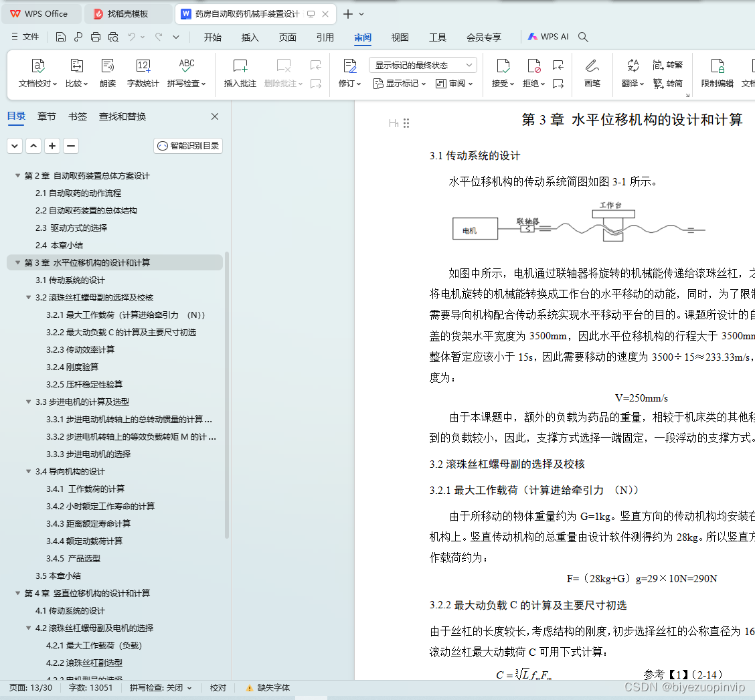Run 拼写检查 spell check
Image resolution: width=755 pixels, height=700 pixels.
tap(186, 73)
